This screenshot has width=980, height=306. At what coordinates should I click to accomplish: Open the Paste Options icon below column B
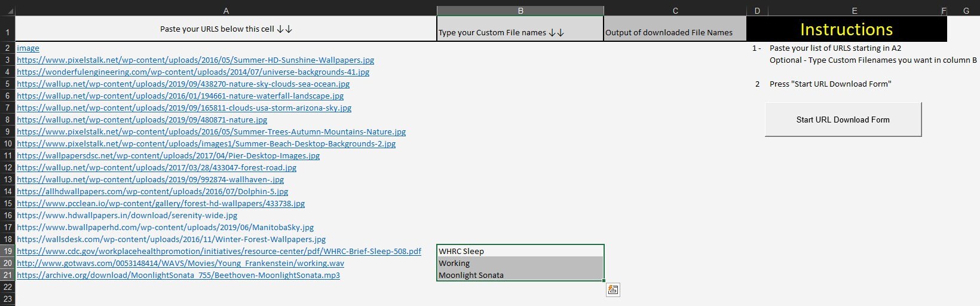(x=612, y=290)
